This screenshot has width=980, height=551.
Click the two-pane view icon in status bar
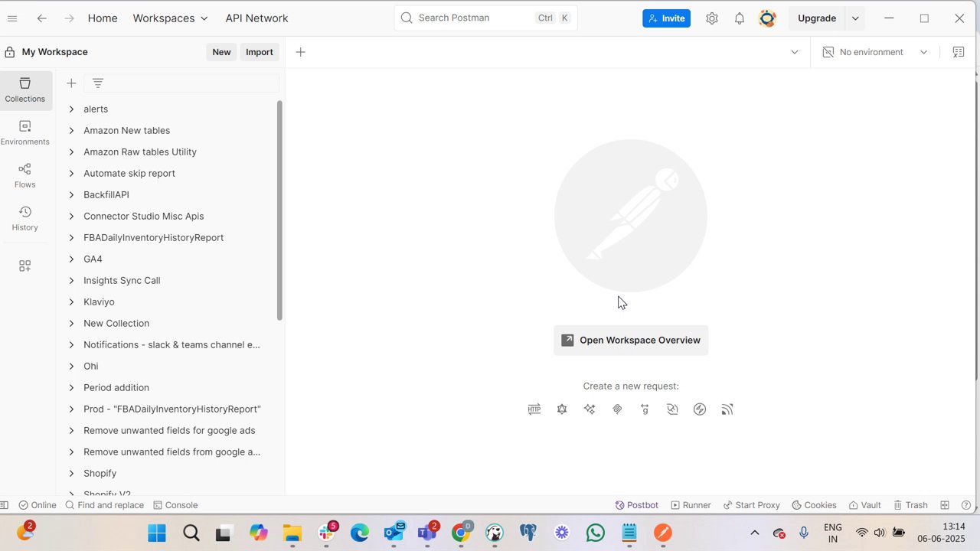coord(945,505)
